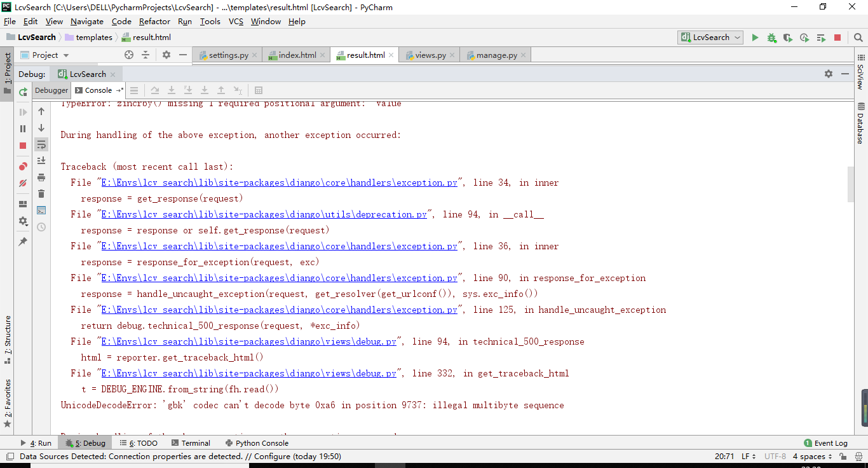Open the Code menu

pos(121,22)
